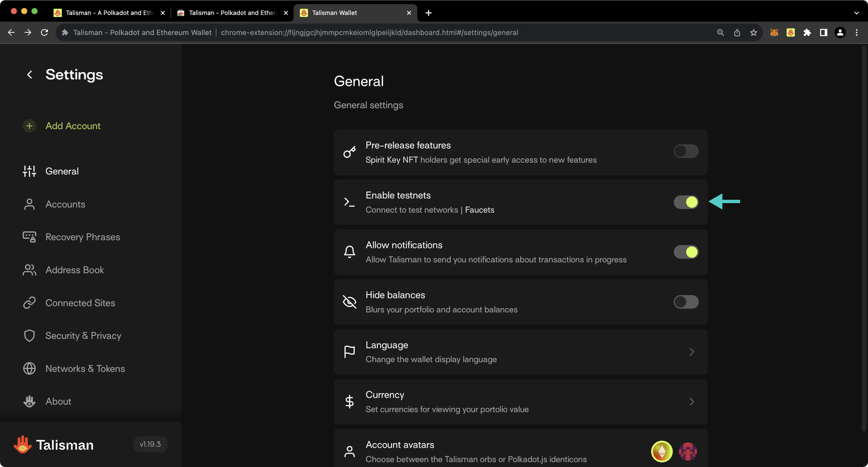Image resolution: width=868 pixels, height=467 pixels.
Task: Toggle Pre-release features switch
Action: 686,151
